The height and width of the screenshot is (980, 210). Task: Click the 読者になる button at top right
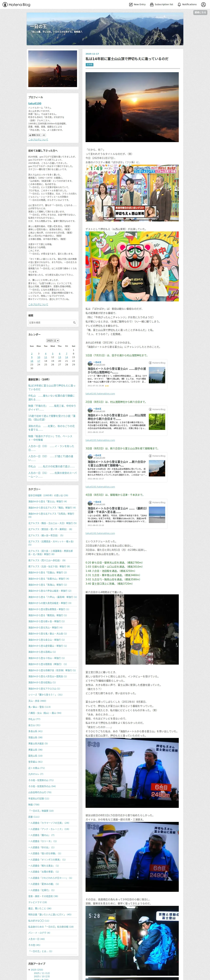tap(200, 13)
